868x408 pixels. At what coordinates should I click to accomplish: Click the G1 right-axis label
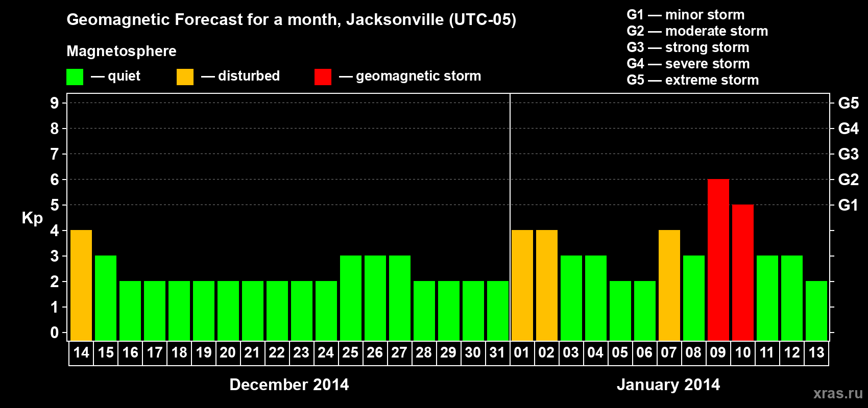coord(848,205)
